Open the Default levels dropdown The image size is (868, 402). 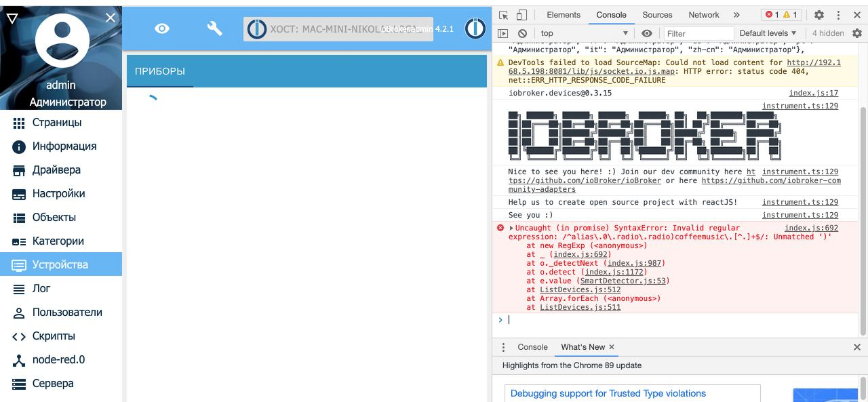click(767, 33)
